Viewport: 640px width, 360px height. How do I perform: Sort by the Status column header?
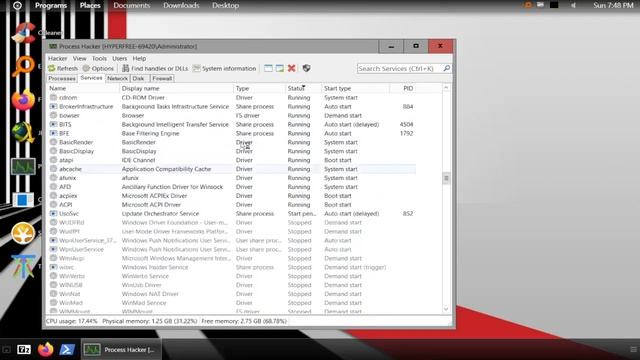coord(303,88)
